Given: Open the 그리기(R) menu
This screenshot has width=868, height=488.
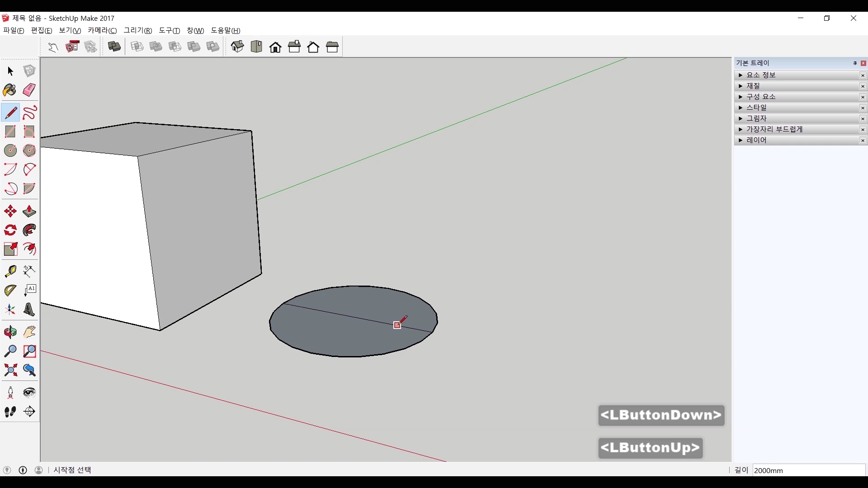Looking at the screenshot, I should (x=138, y=30).
